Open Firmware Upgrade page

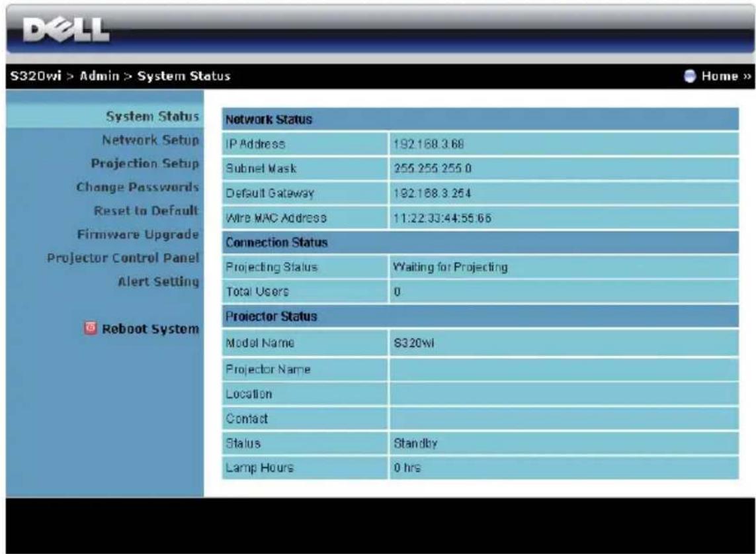138,234
